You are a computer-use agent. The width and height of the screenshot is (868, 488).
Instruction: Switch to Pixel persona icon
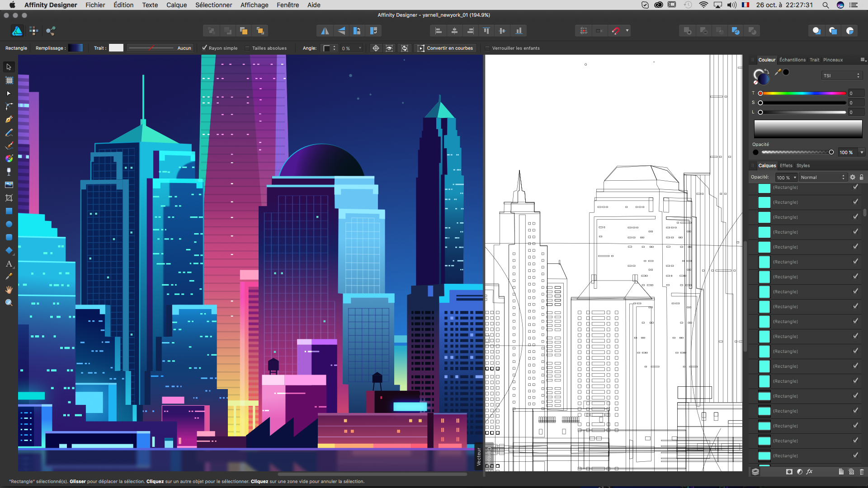(34, 31)
